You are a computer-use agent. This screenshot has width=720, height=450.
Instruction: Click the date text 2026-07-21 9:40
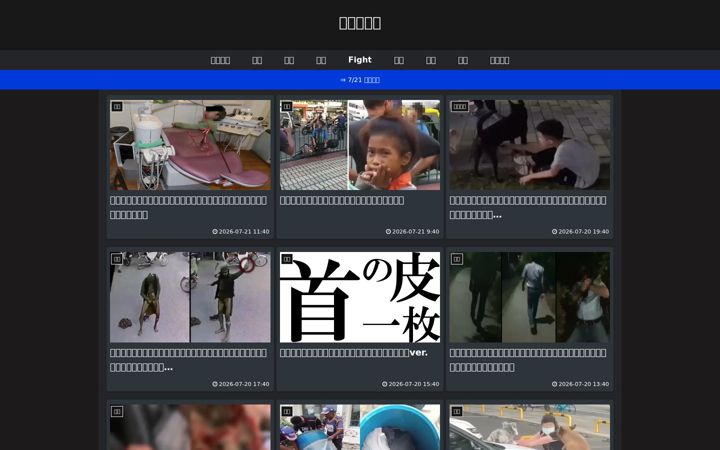pyautogui.click(x=416, y=231)
